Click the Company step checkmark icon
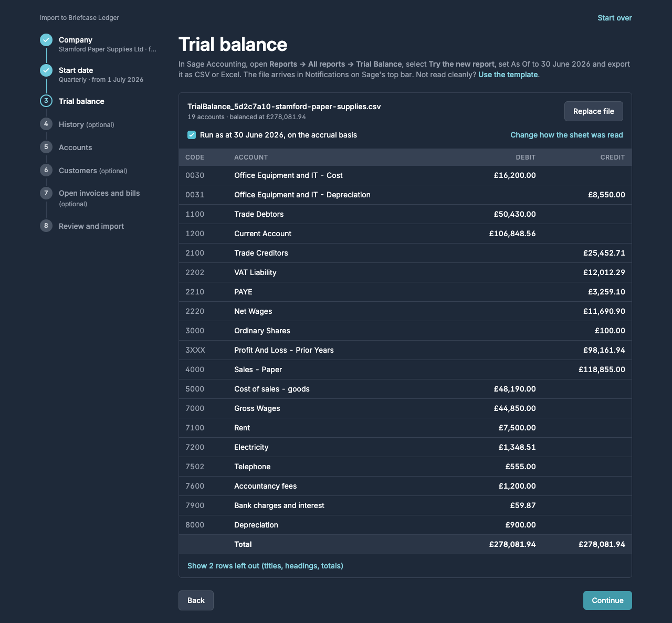 click(46, 40)
